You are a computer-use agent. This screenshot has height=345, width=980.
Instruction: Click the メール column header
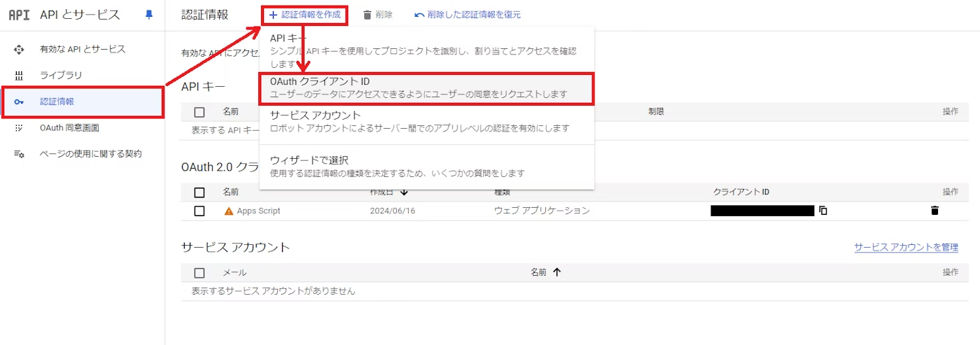point(234,272)
